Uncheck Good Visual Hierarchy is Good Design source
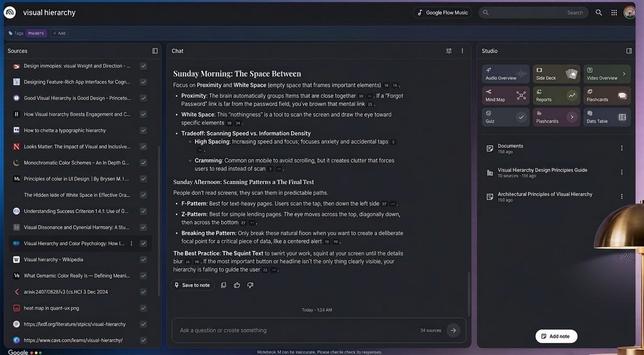This screenshot has height=355, width=644. 143,98
